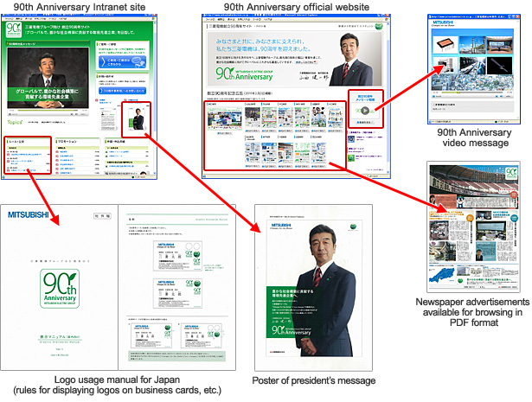532x402 pixels.
Task: Click the blue button with speech bubble icon
Action: coord(123,62)
